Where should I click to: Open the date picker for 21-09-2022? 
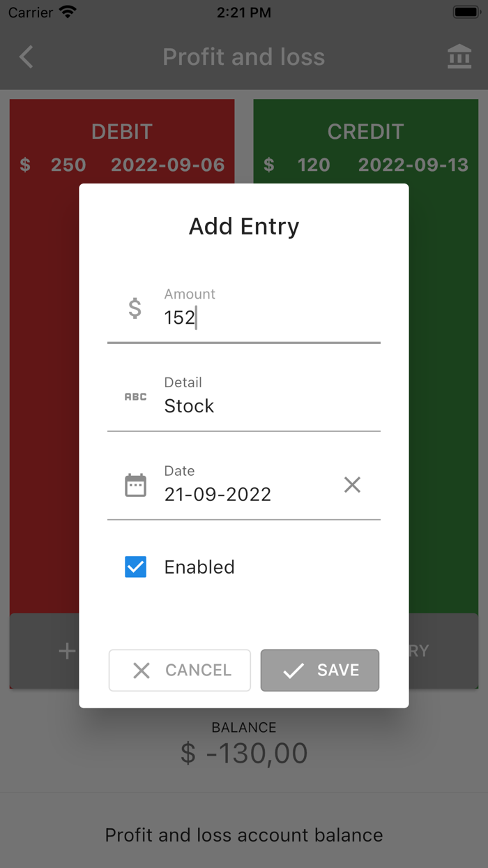[x=217, y=493]
